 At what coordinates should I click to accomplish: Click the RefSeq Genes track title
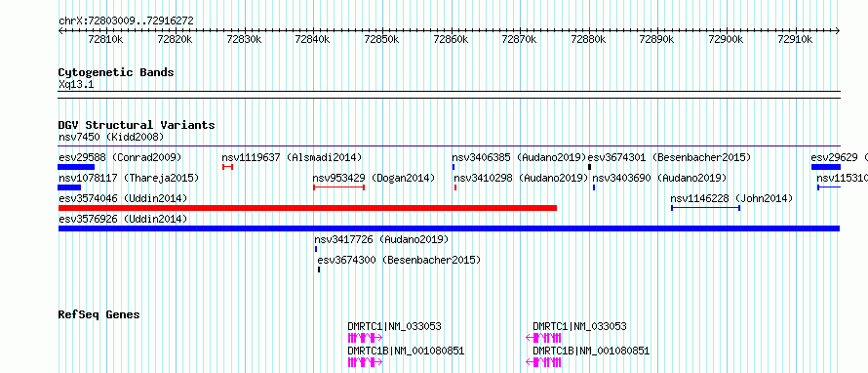click(x=99, y=314)
